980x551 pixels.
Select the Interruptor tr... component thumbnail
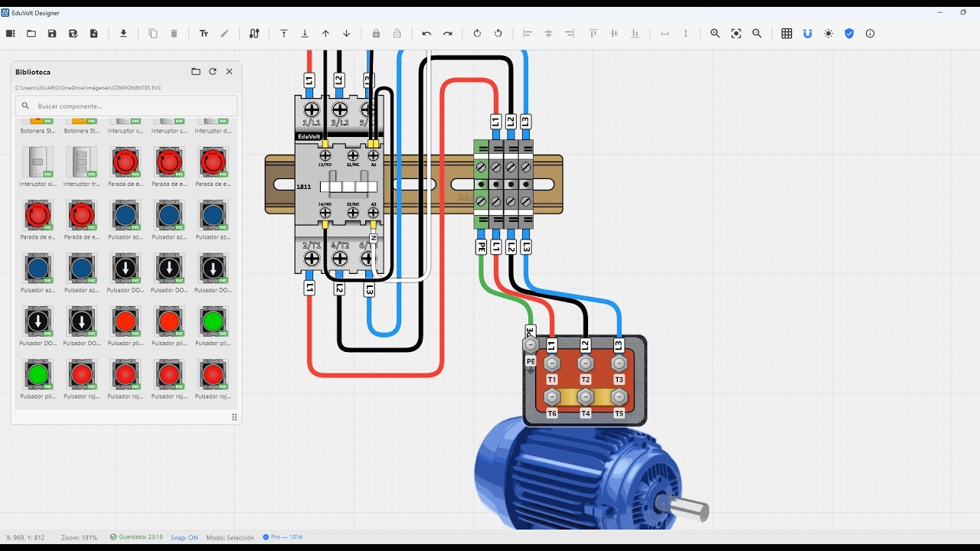[82, 161]
